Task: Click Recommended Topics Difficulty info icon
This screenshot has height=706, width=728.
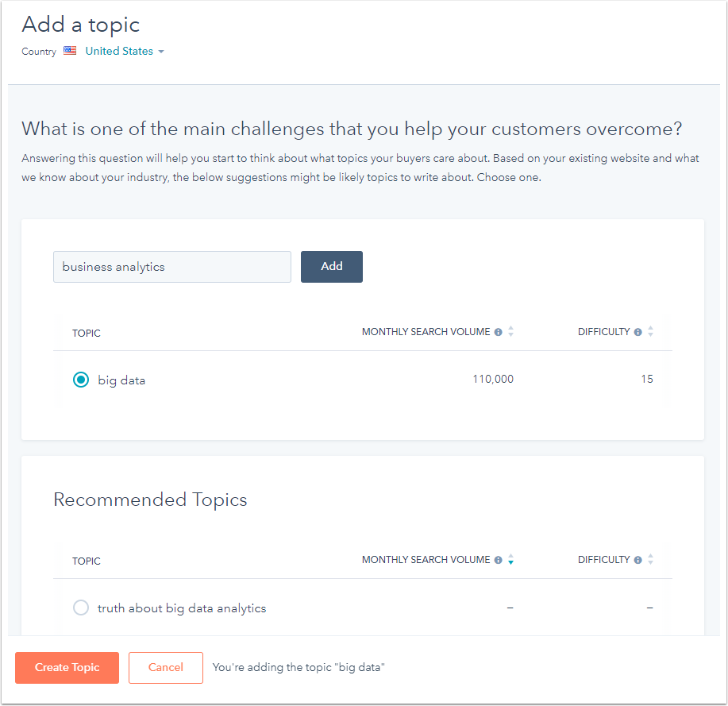Action: [x=638, y=560]
